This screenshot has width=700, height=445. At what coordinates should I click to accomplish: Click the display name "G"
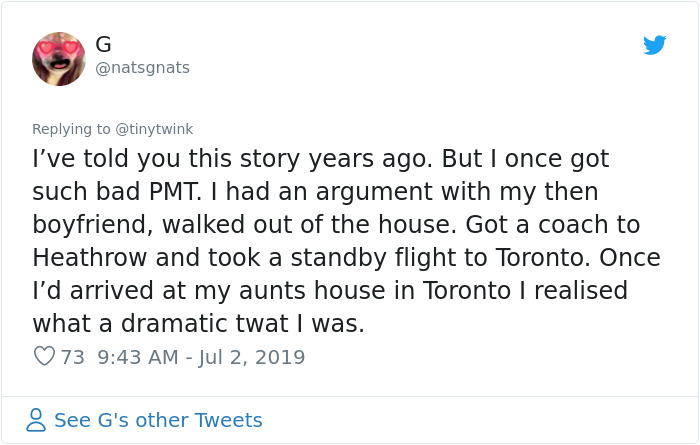click(103, 44)
